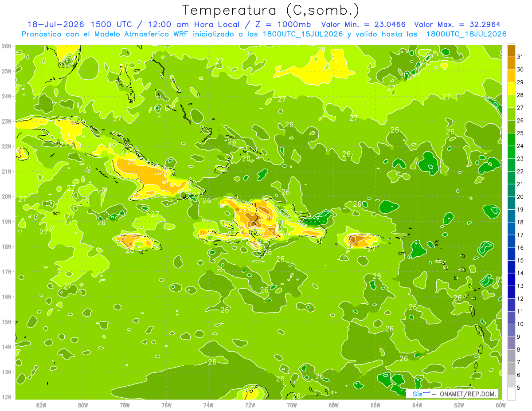The width and height of the screenshot is (532, 411).
Task: Click the '31' value on the color scale
Action: point(520,57)
